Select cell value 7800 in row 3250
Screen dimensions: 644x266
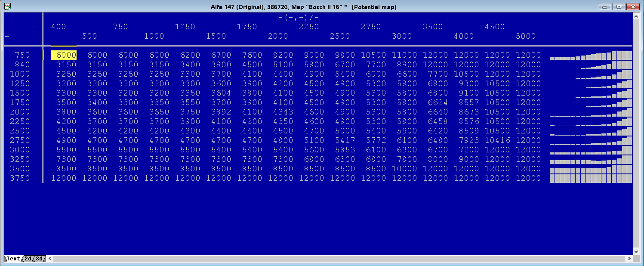(x=407, y=159)
